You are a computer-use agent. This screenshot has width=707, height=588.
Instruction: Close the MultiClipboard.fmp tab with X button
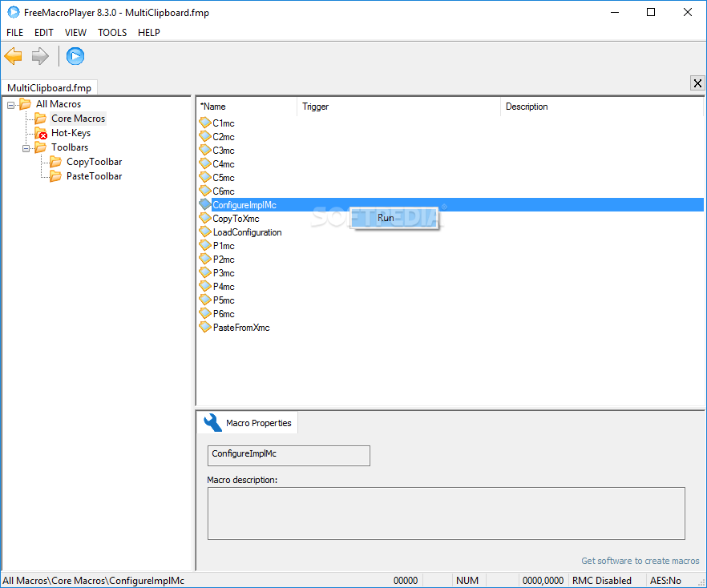pos(697,83)
